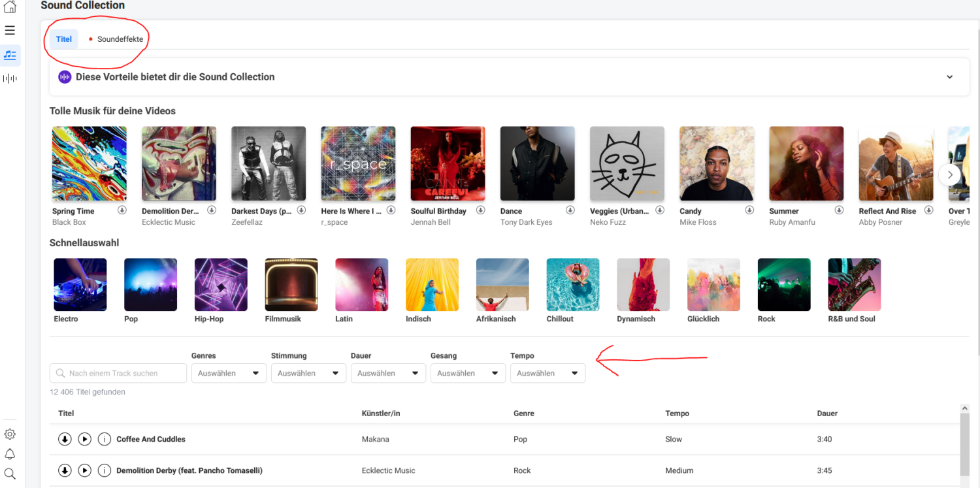Switch to the Soundeffekte tab
Viewport: 980px width, 488px height.
(120, 39)
